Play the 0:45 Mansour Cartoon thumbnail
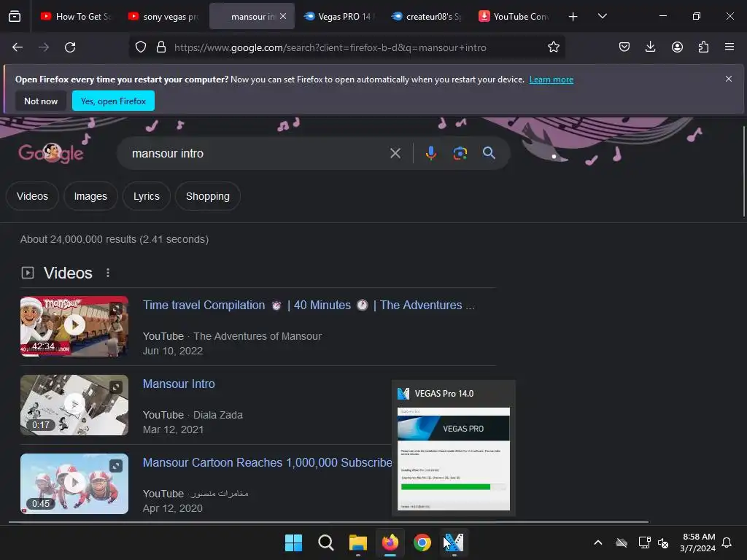 click(74, 483)
